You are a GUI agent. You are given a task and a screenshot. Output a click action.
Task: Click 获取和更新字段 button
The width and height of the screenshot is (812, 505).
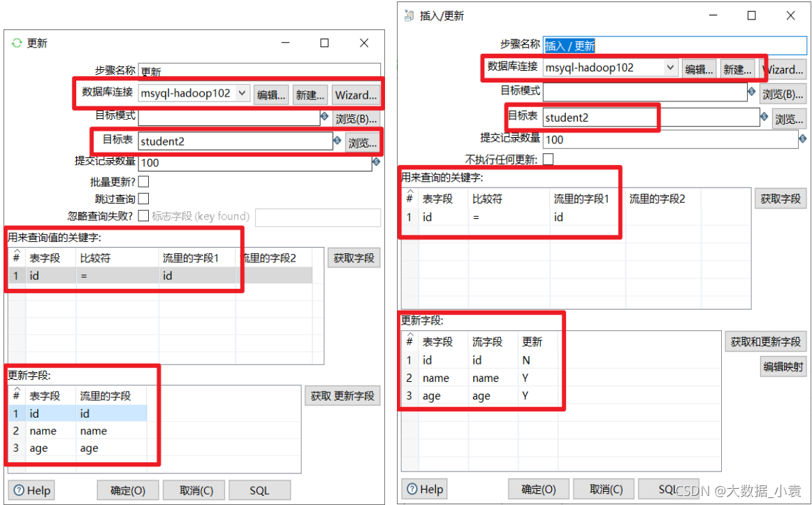pyautogui.click(x=765, y=341)
